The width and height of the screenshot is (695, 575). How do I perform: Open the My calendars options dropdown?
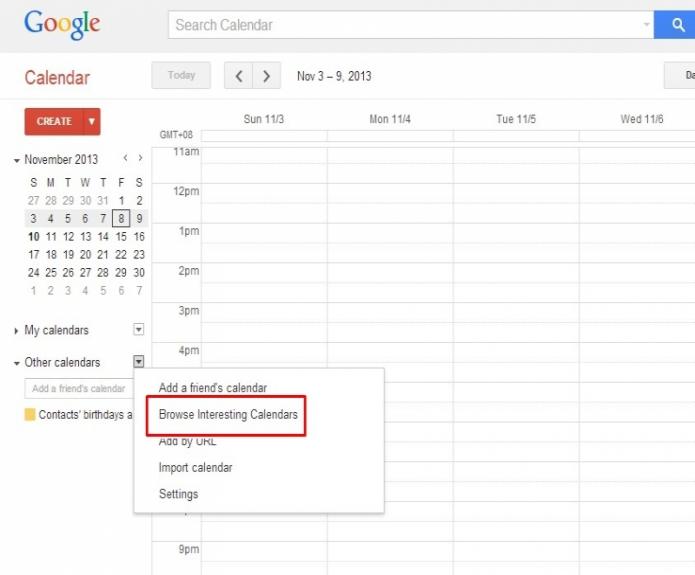point(139,329)
